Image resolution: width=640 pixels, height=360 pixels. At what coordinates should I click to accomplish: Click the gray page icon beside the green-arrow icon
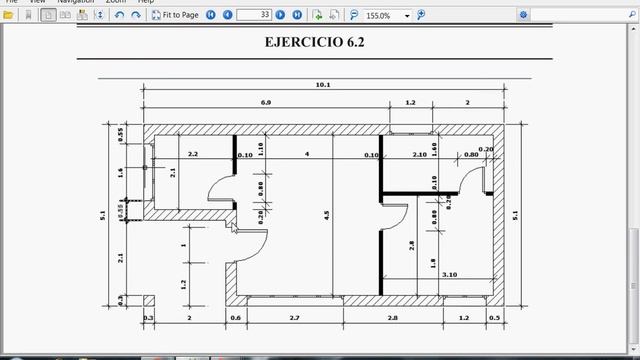[334, 15]
